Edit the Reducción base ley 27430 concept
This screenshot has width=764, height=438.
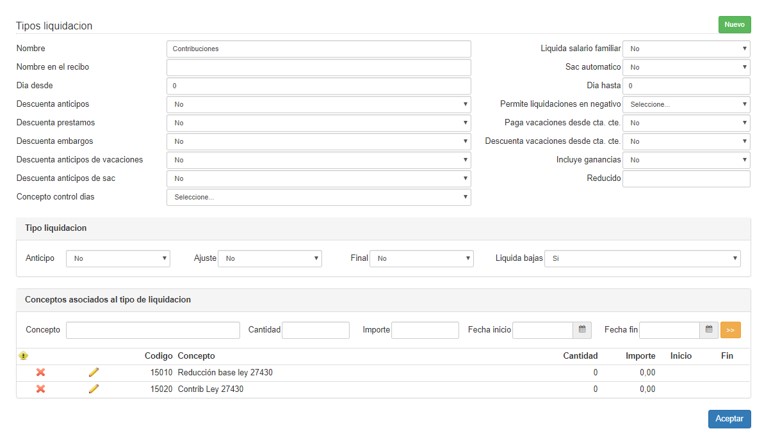(93, 372)
